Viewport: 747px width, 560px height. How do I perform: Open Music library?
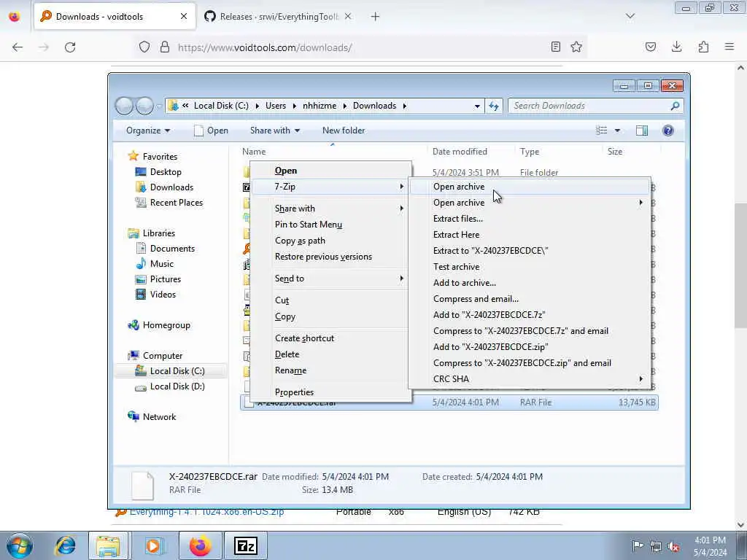(161, 263)
